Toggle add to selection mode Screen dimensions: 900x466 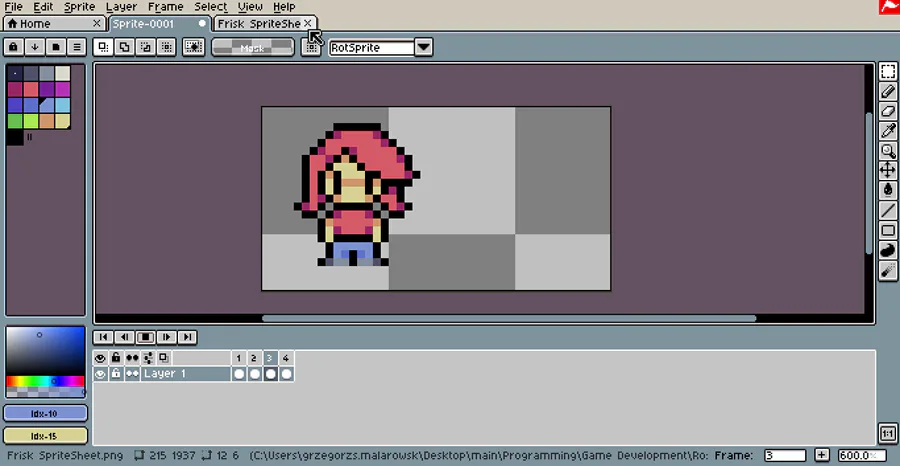point(125,47)
